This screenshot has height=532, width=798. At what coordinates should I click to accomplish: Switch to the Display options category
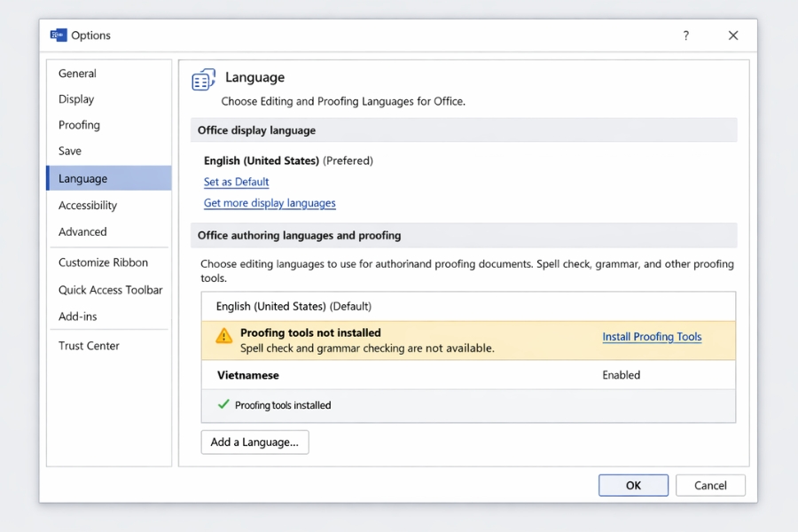[x=76, y=99]
